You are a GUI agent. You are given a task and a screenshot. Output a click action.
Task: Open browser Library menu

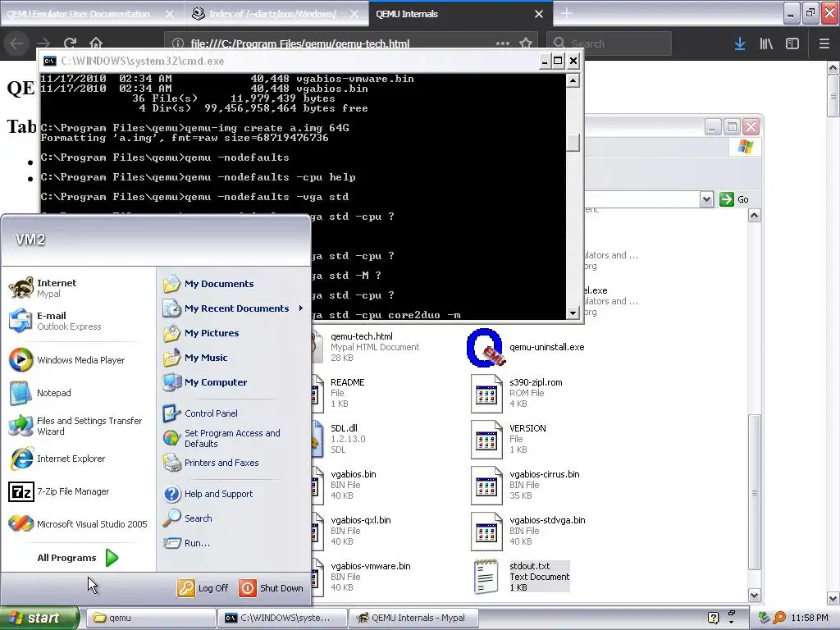click(766, 43)
